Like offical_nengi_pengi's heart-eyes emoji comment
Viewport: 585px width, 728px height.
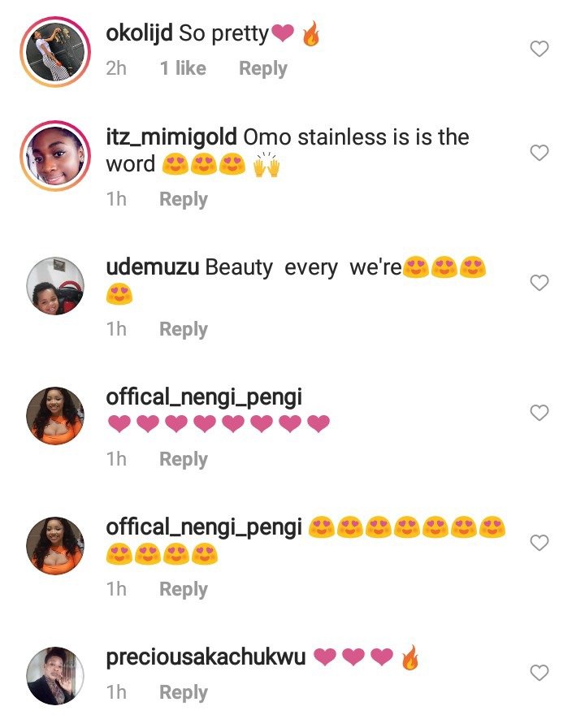[539, 543]
